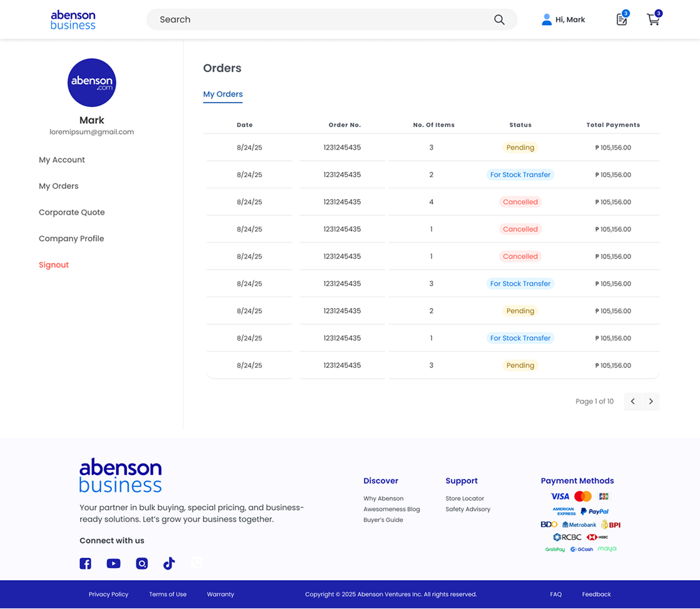Click the Pending badge in first row
The height and width of the screenshot is (609, 700).
click(x=520, y=148)
